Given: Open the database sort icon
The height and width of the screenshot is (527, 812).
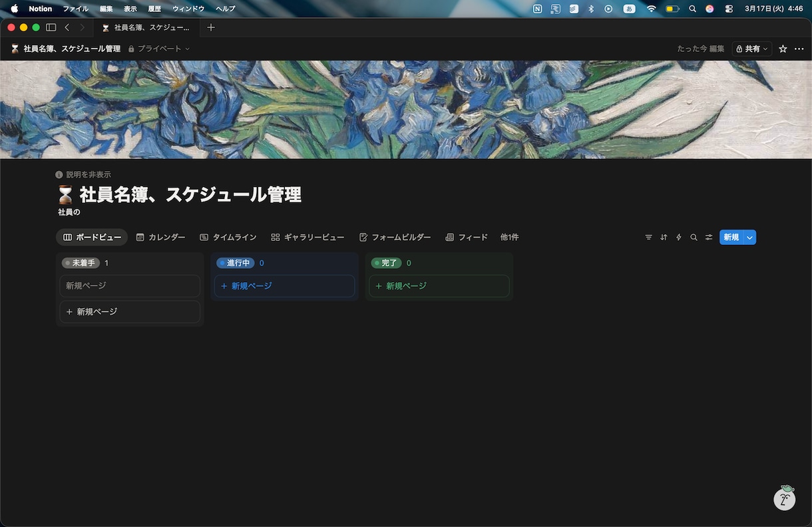Looking at the screenshot, I should coord(664,237).
